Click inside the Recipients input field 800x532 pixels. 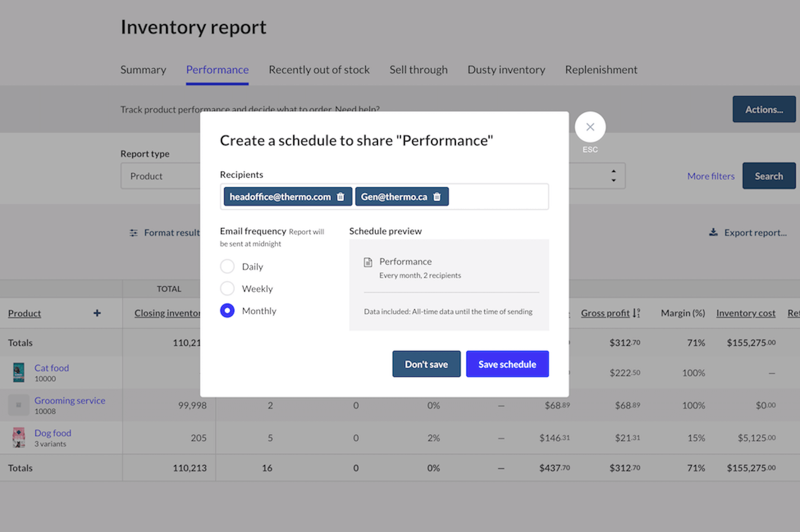(498, 197)
